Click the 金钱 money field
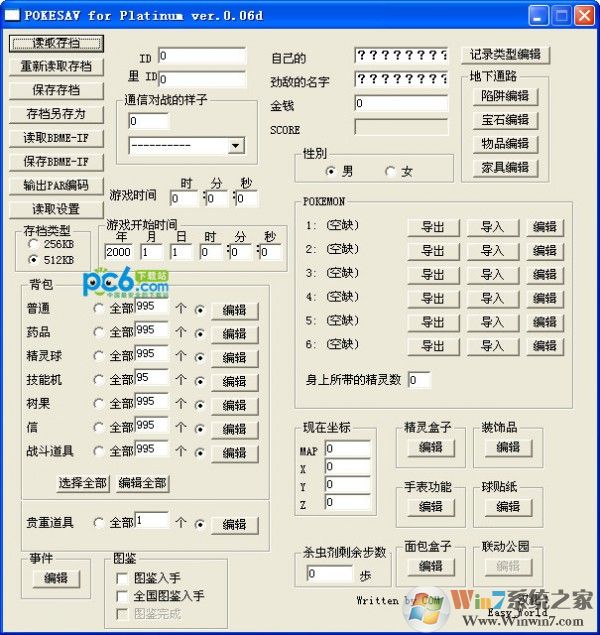600x635 pixels. coord(401,103)
